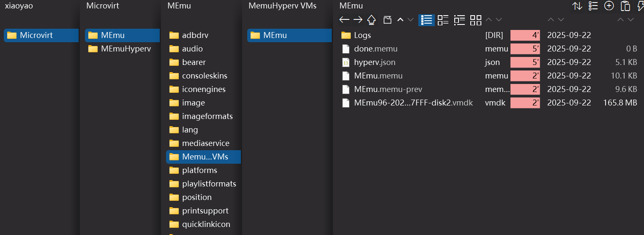Go up to parent folder
The width and height of the screenshot is (644, 235).
click(371, 20)
